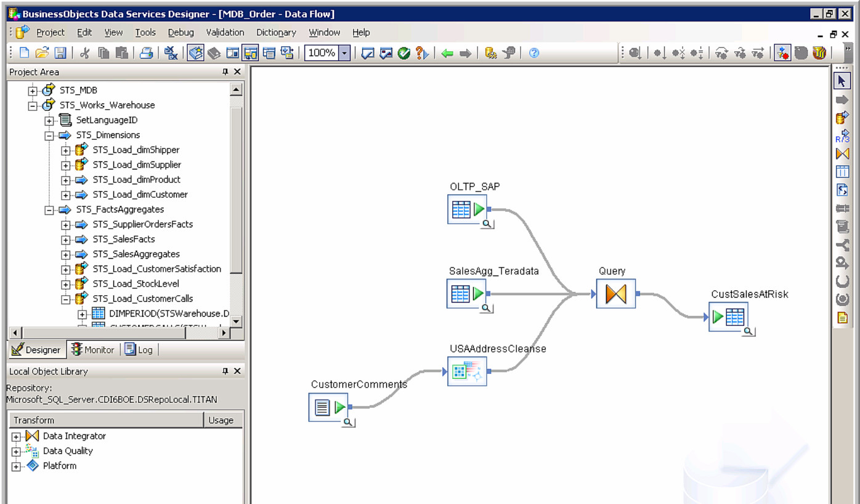Image resolution: width=860 pixels, height=504 pixels.
Task: Select the R/3 data flow palette tool
Action: [842, 136]
